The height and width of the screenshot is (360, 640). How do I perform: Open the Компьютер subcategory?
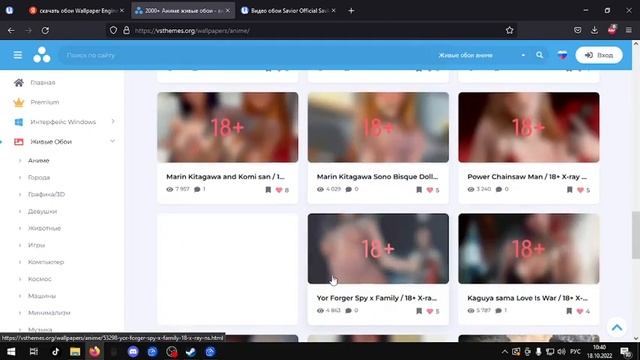[46, 262]
